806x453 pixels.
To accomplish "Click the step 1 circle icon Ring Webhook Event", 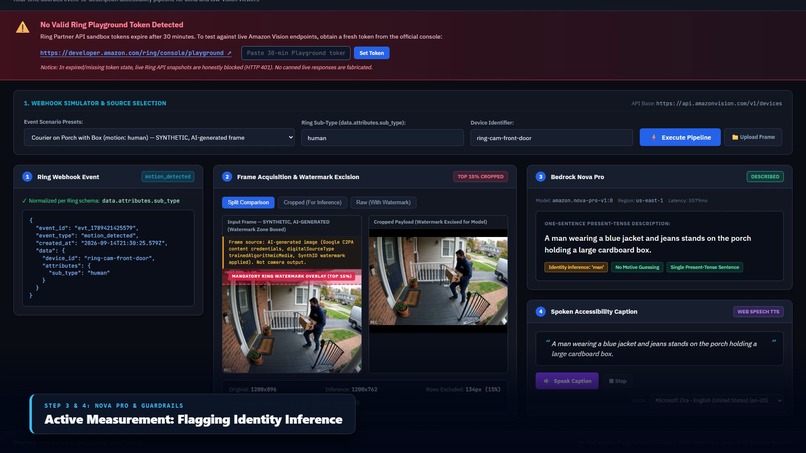I will click(x=27, y=176).
